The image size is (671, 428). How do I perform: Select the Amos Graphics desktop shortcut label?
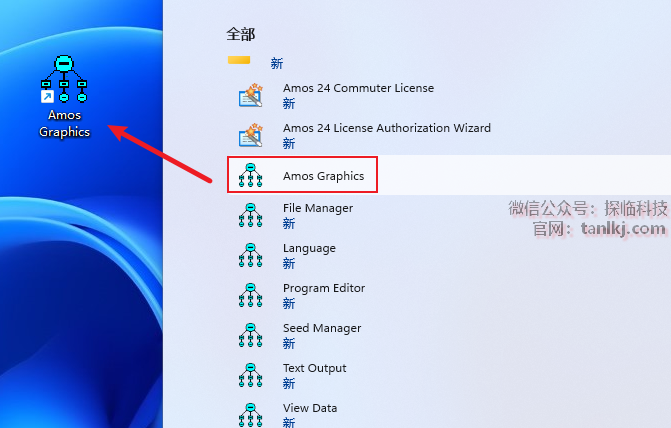64,123
